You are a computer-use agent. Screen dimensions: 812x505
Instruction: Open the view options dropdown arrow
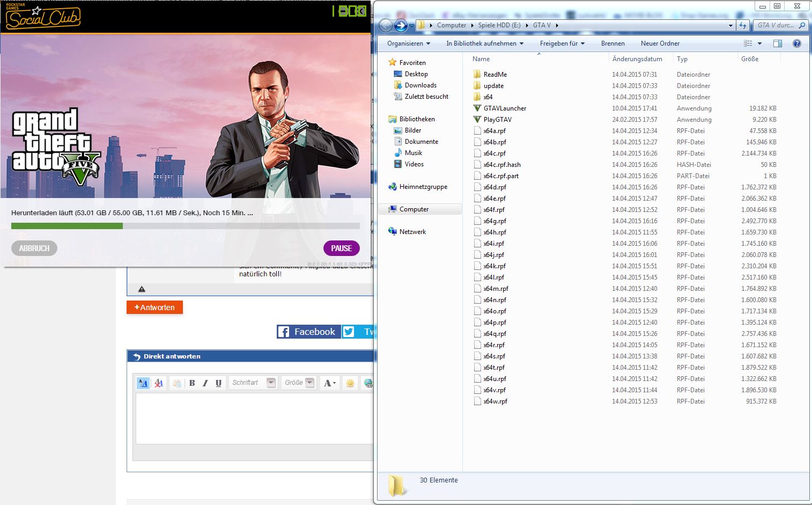pyautogui.click(x=759, y=43)
